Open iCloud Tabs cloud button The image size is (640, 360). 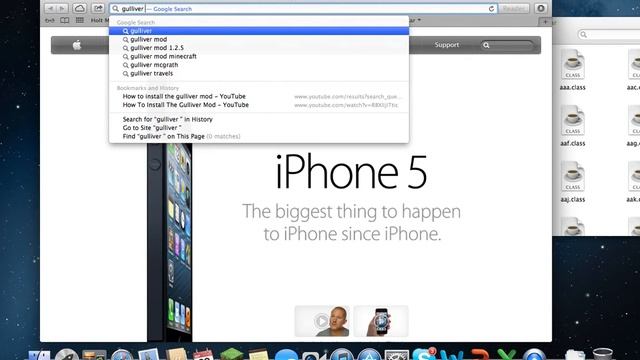coord(80,8)
